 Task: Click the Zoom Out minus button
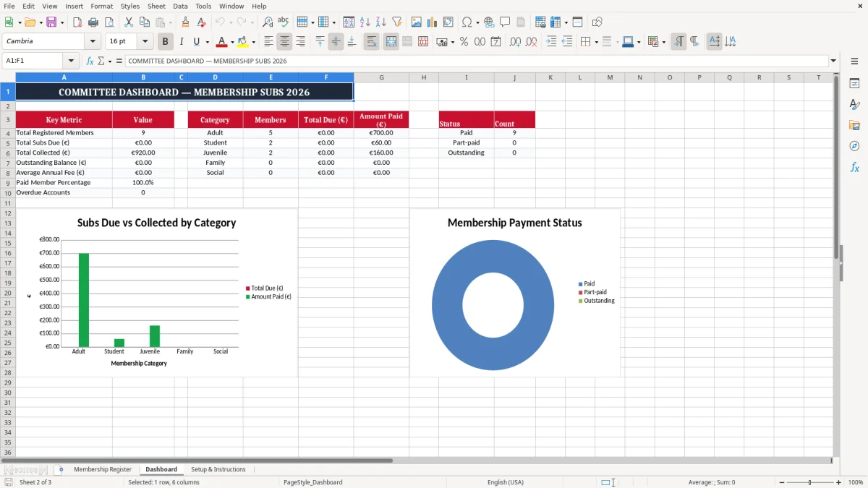pos(780,482)
